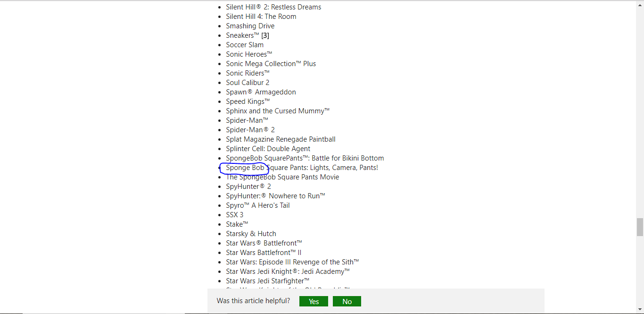Screen dimensions: 644x314
Task: Click the SSX 3 entry
Action: (x=235, y=215)
